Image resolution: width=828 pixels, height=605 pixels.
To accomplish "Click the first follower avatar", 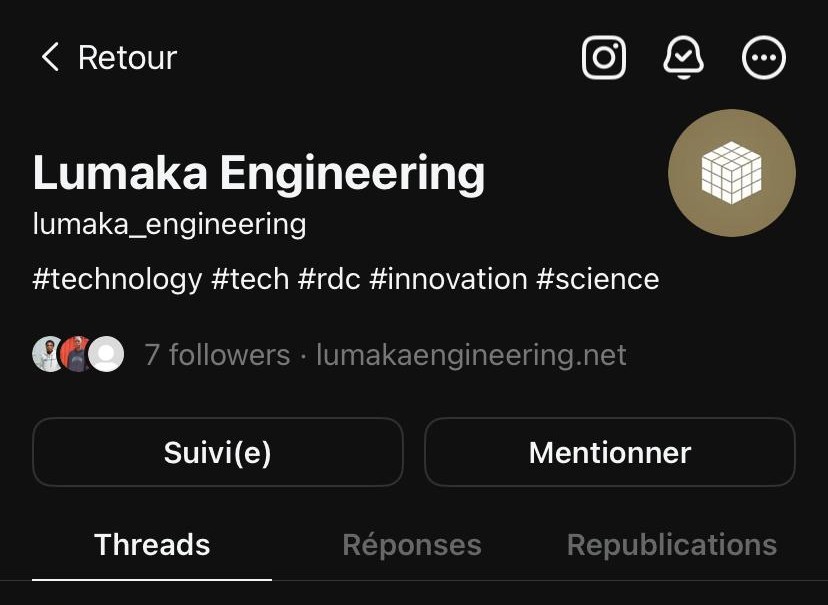I will [46, 354].
